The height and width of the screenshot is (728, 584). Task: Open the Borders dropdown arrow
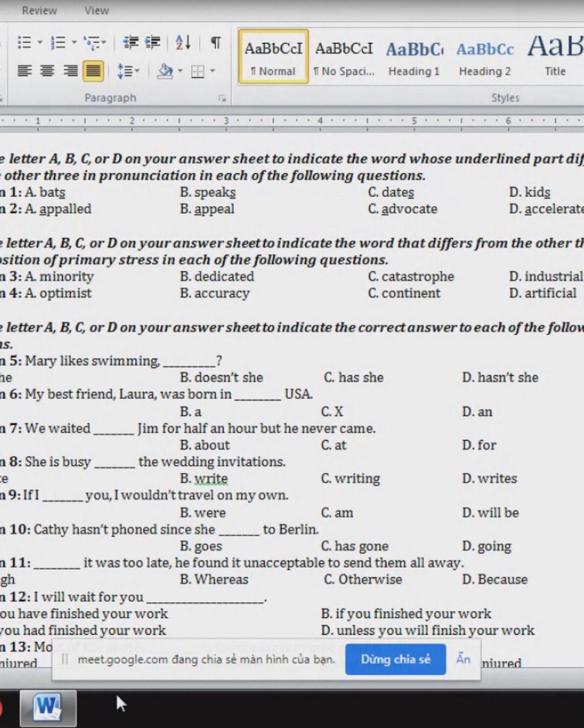pyautogui.click(x=212, y=71)
